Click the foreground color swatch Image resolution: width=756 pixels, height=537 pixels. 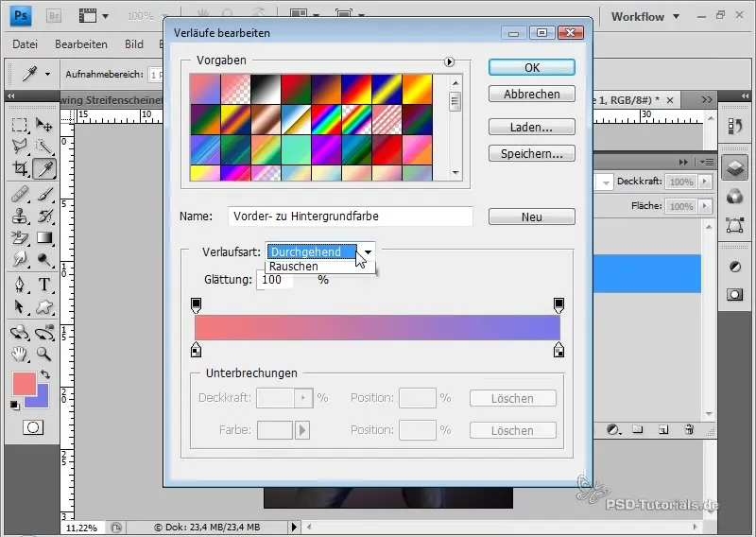(24, 383)
